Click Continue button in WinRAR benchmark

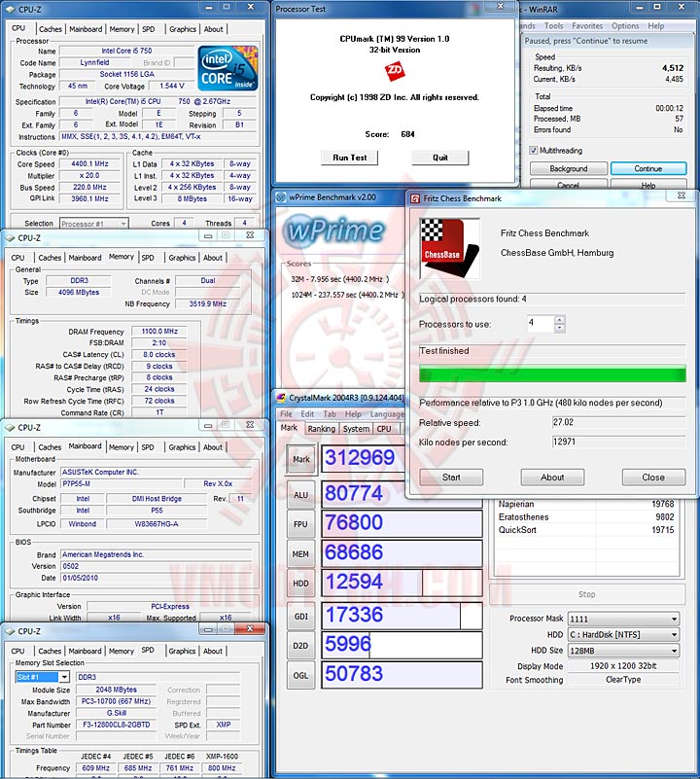[x=648, y=169]
